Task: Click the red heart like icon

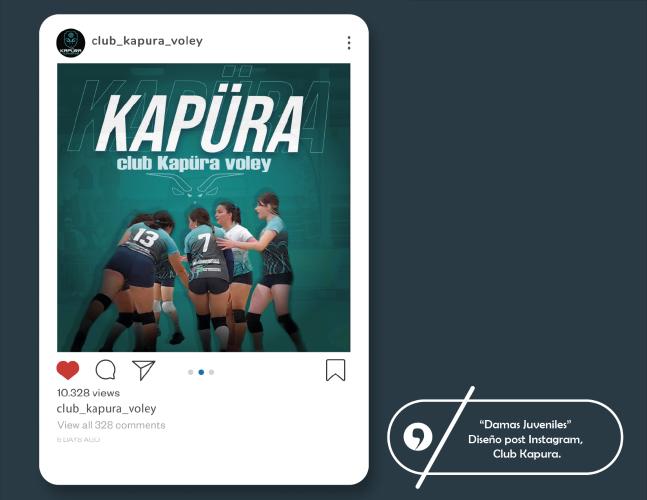Action: tap(68, 370)
